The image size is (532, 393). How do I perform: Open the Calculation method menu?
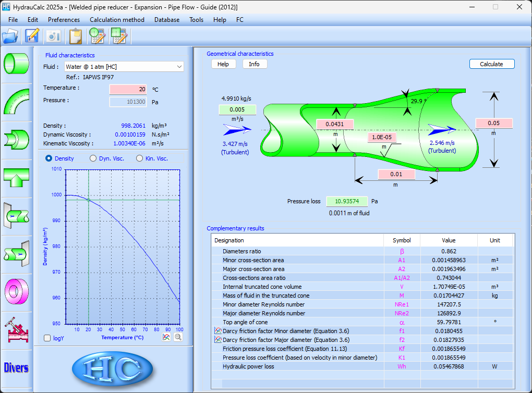pyautogui.click(x=117, y=20)
